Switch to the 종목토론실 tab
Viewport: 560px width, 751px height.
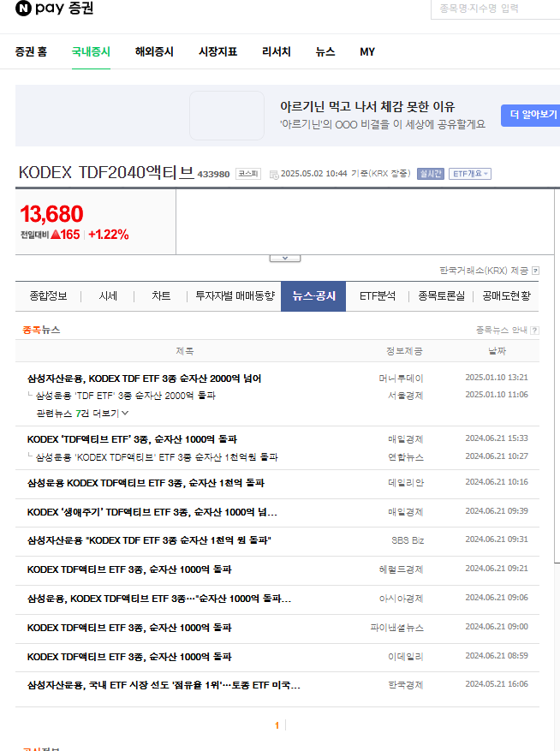coord(441,296)
